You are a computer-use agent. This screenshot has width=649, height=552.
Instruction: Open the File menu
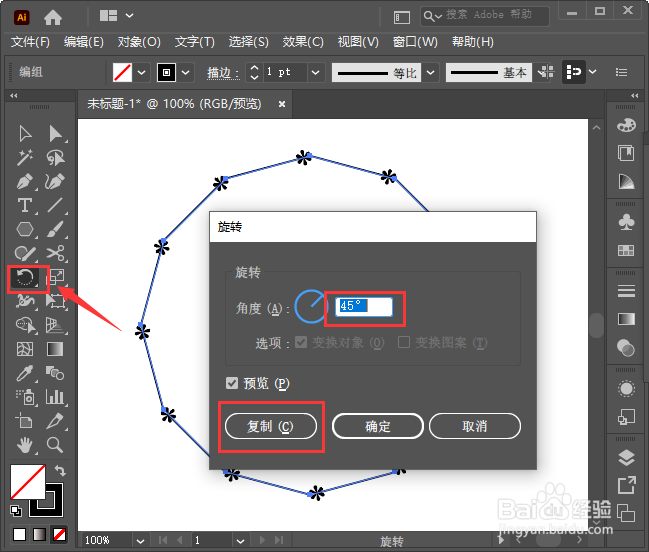click(30, 42)
